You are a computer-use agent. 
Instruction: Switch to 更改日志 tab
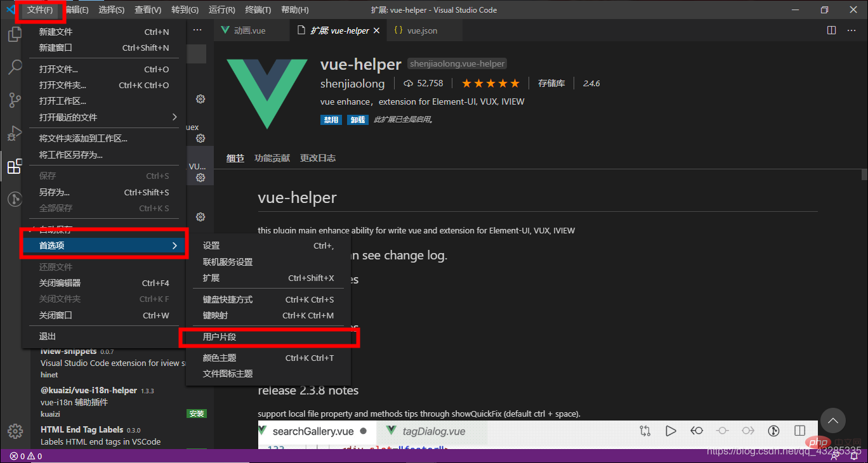tap(318, 158)
